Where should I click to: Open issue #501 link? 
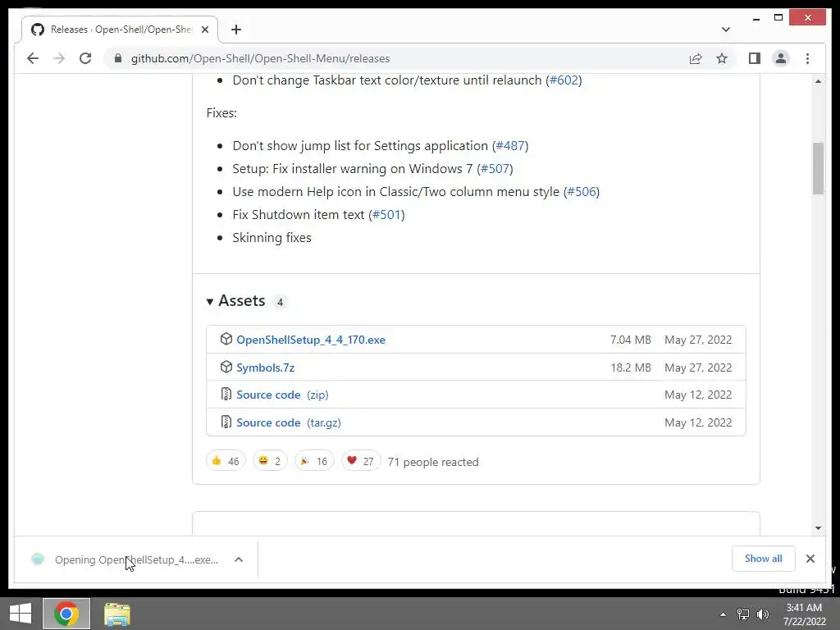[x=386, y=215]
